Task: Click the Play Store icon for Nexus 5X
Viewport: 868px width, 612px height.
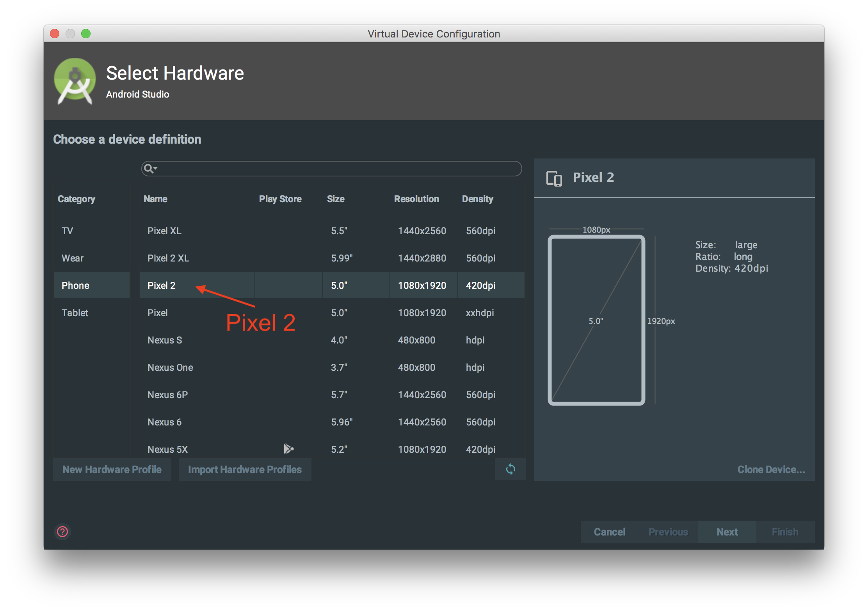Action: (x=289, y=449)
